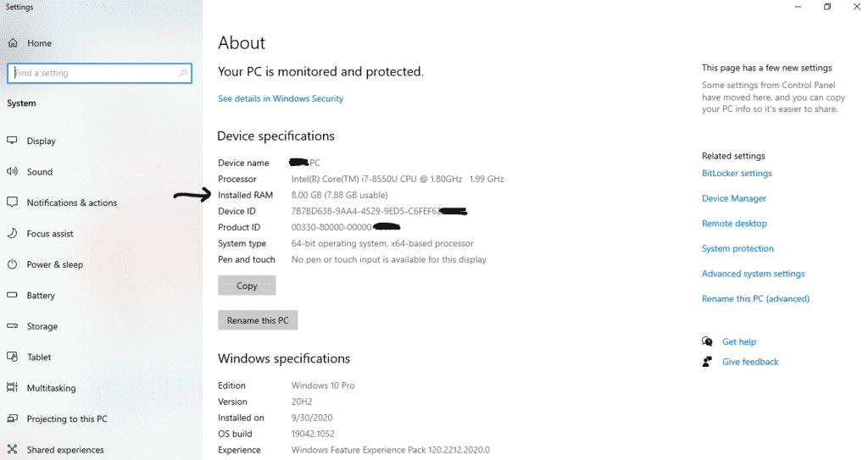The width and height of the screenshot is (868, 460).
Task: Click the Power & sleep icon
Action: pyautogui.click(x=12, y=264)
